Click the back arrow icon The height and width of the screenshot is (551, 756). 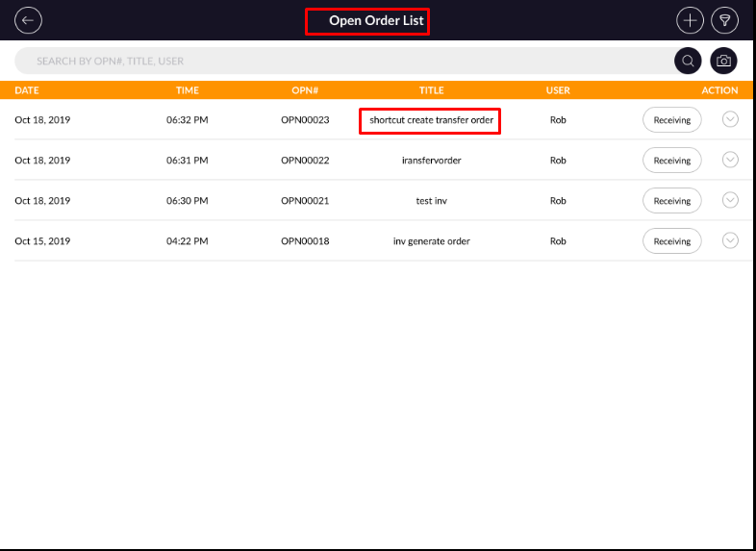click(x=29, y=20)
